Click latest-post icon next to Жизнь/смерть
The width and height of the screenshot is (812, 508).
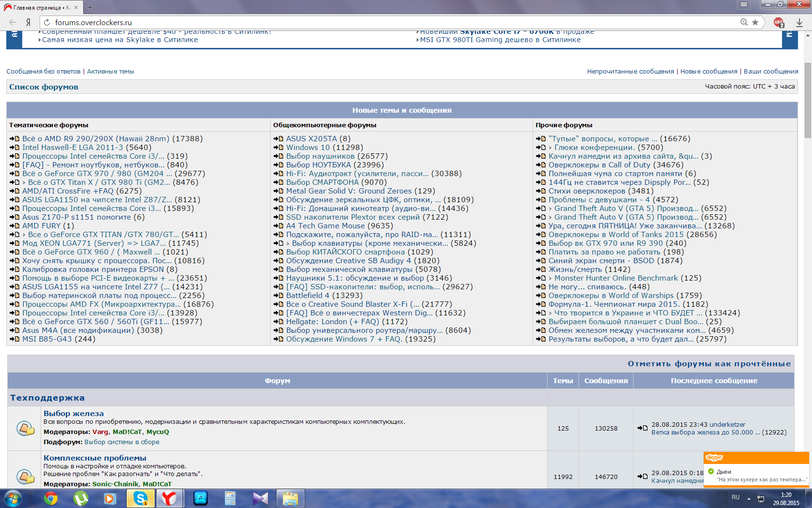[541, 269]
